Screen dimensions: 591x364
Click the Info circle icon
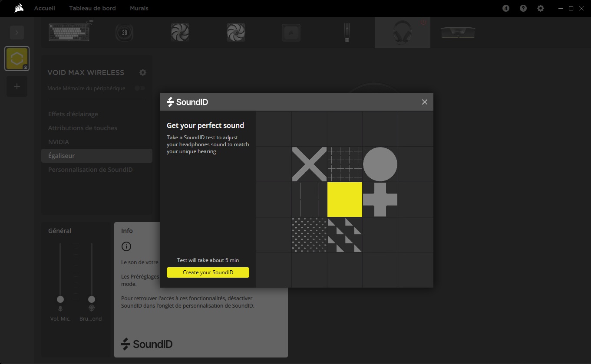[x=126, y=246]
